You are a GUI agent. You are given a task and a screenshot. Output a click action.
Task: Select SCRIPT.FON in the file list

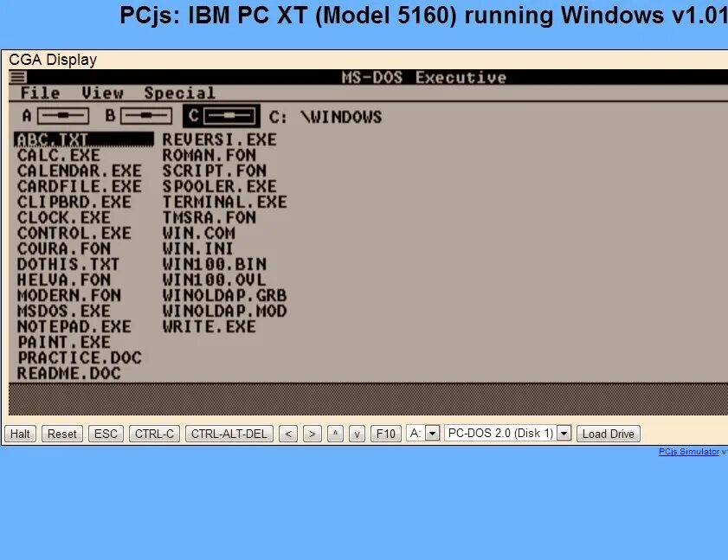click(215, 171)
